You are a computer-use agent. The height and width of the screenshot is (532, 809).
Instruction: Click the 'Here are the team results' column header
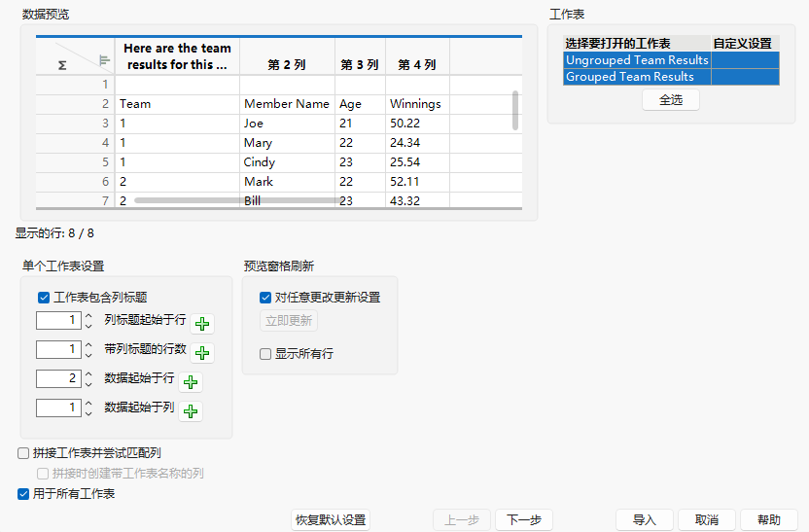pos(178,56)
